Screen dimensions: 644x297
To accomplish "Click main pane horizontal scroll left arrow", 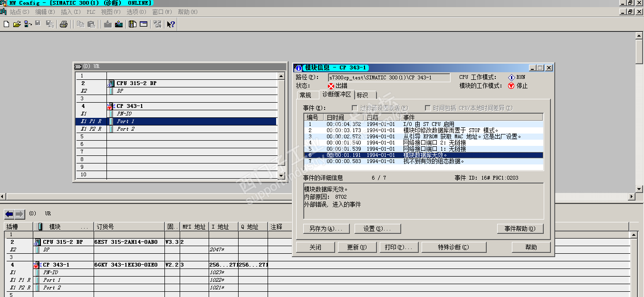I will click(3, 196).
